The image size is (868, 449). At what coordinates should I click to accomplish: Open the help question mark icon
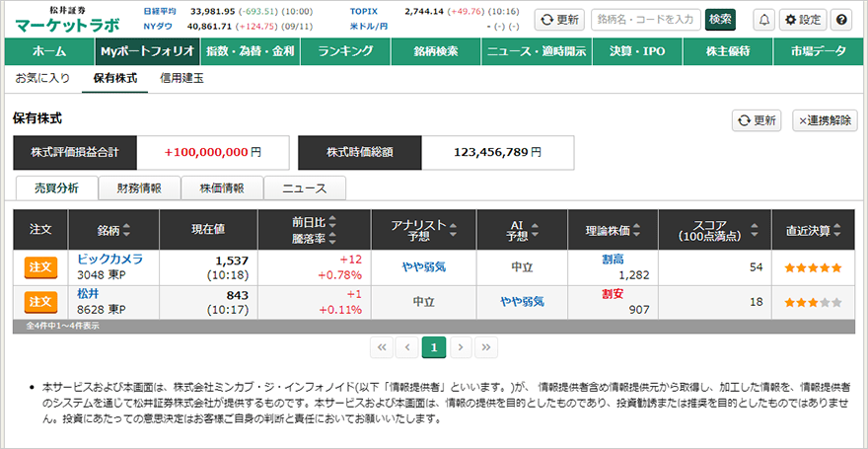point(841,20)
